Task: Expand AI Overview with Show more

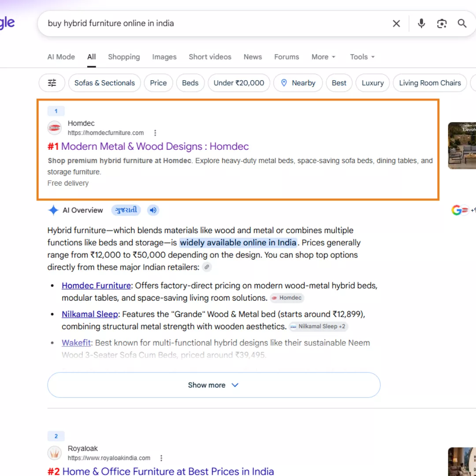Action: (x=214, y=385)
